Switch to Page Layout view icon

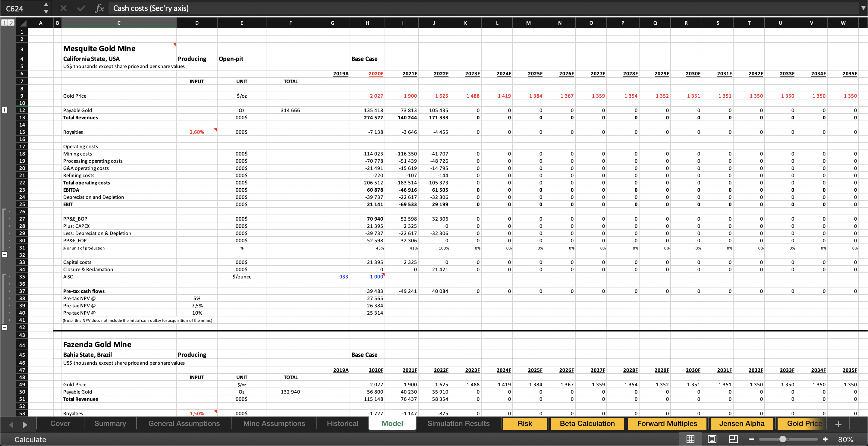pyautogui.click(x=712, y=439)
